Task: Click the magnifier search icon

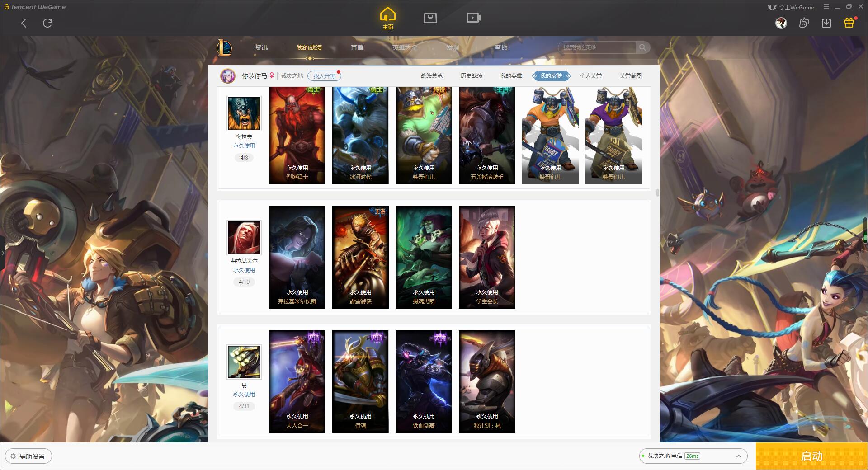Action: coord(642,47)
